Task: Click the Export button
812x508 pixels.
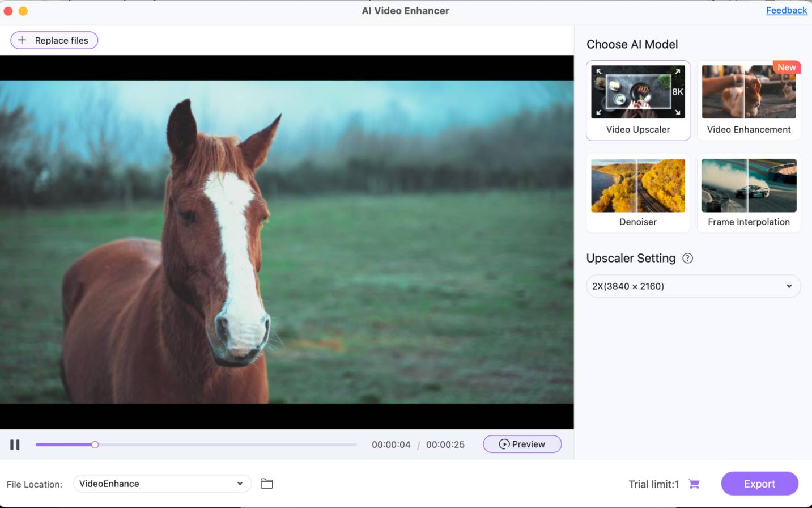Action: tap(759, 484)
